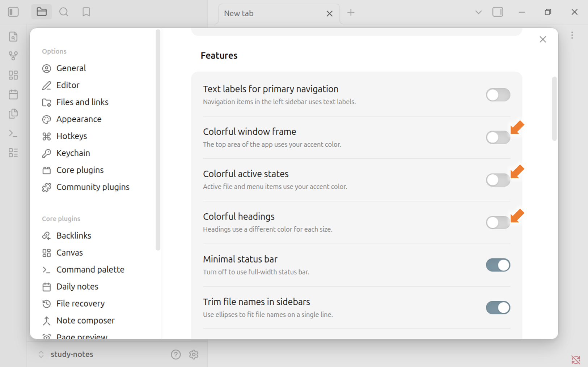The image size is (588, 367).
Task: Click "Headings use a different color for each size."
Action: [x=268, y=229]
